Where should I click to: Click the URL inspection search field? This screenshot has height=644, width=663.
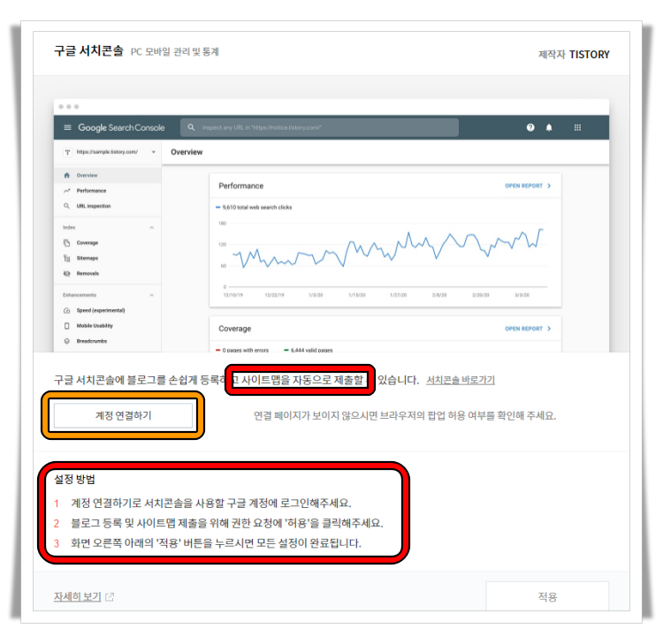319,127
